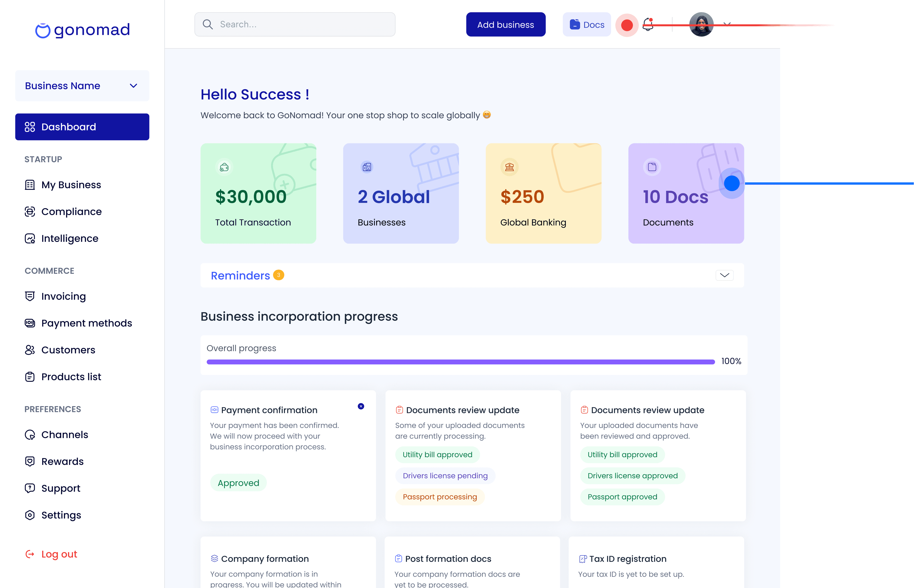Image resolution: width=914 pixels, height=588 pixels.
Task: Click the wallet icon on Total Transaction card
Action: tap(224, 167)
